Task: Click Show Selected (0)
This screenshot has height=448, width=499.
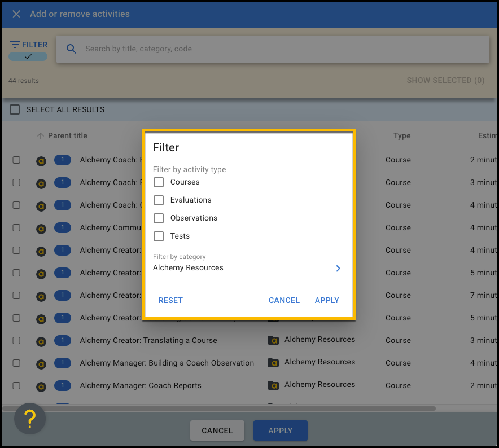Action: 445,80
